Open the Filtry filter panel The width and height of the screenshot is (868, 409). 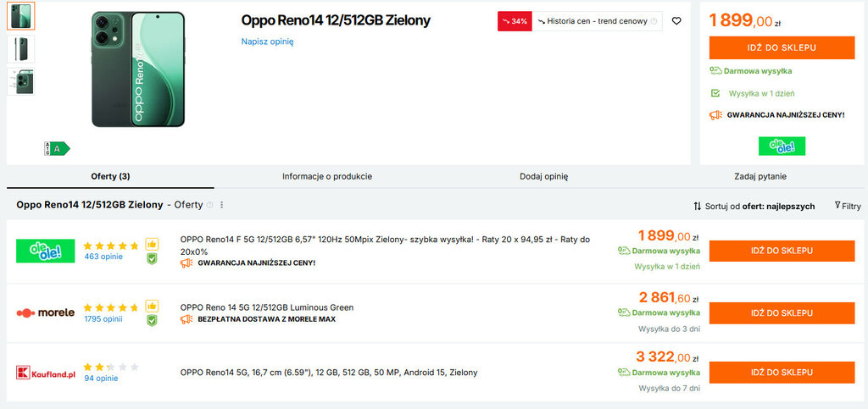pyautogui.click(x=848, y=206)
